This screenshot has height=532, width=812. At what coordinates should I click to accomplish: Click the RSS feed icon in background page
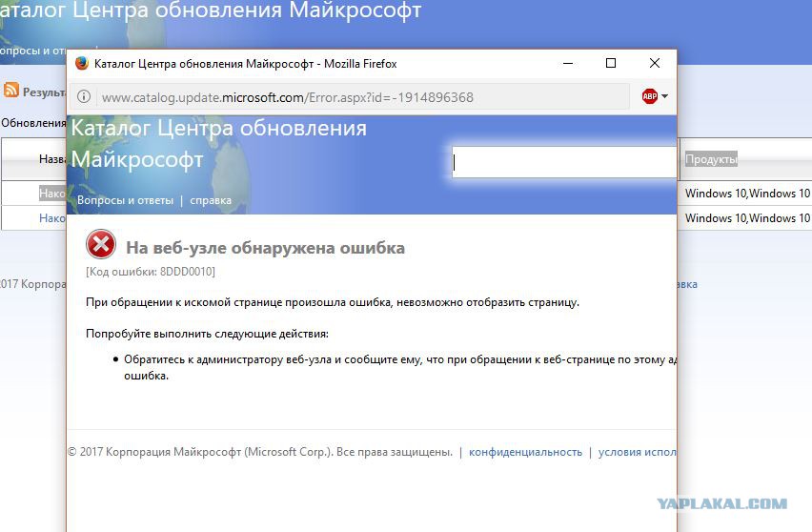click(10, 91)
